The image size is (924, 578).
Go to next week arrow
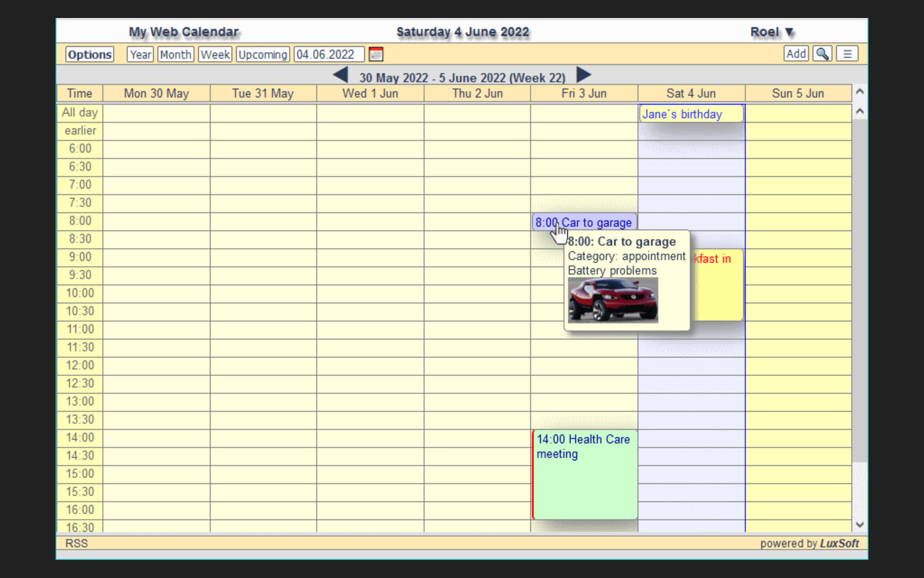pyautogui.click(x=583, y=75)
